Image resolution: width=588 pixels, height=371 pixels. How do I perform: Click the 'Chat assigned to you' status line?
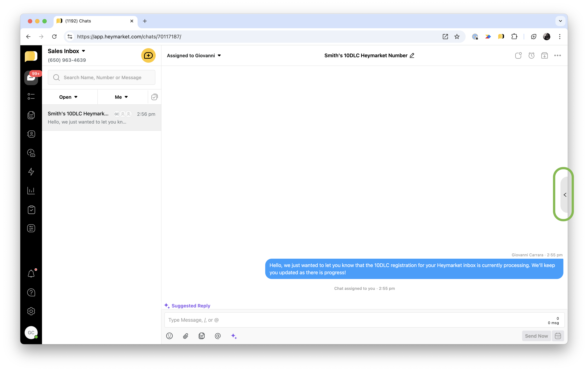[x=364, y=288]
